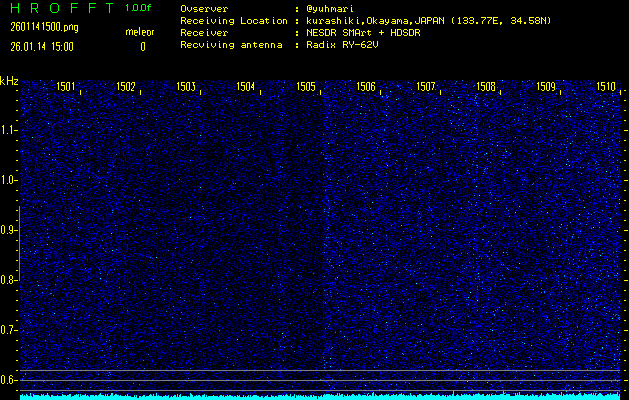Click the 0.6 kHz frequency label
Viewport: 629px width, 400px height.
click(x=8, y=380)
